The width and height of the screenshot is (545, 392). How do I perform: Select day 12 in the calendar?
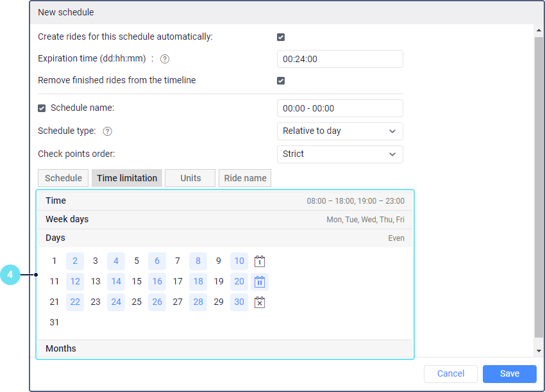coord(75,281)
